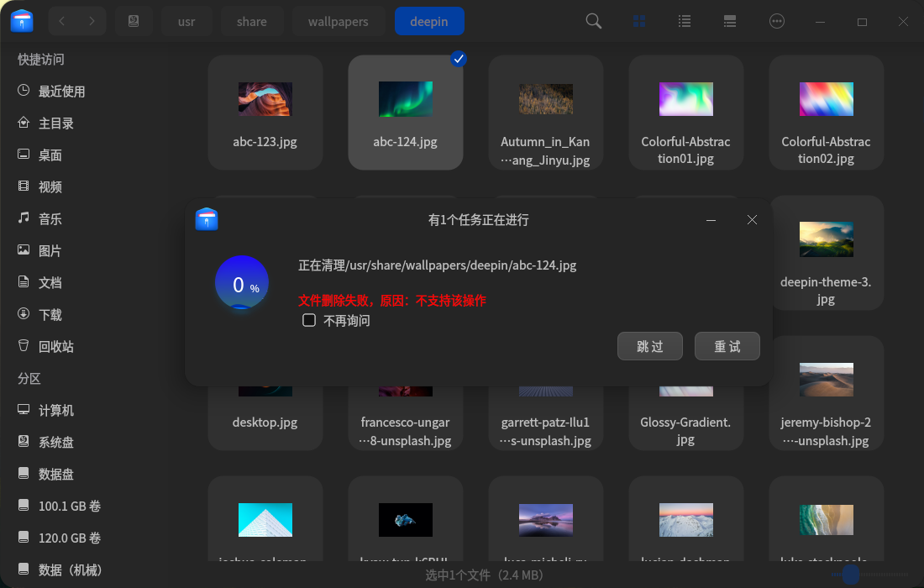Toggle the sidebar visibility icon

click(134, 21)
